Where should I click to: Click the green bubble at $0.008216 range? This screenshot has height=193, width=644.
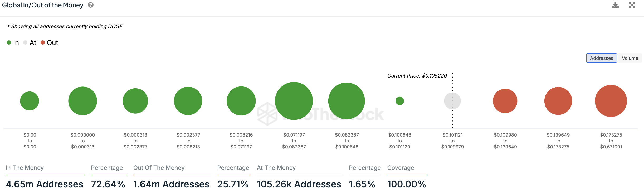click(x=241, y=101)
